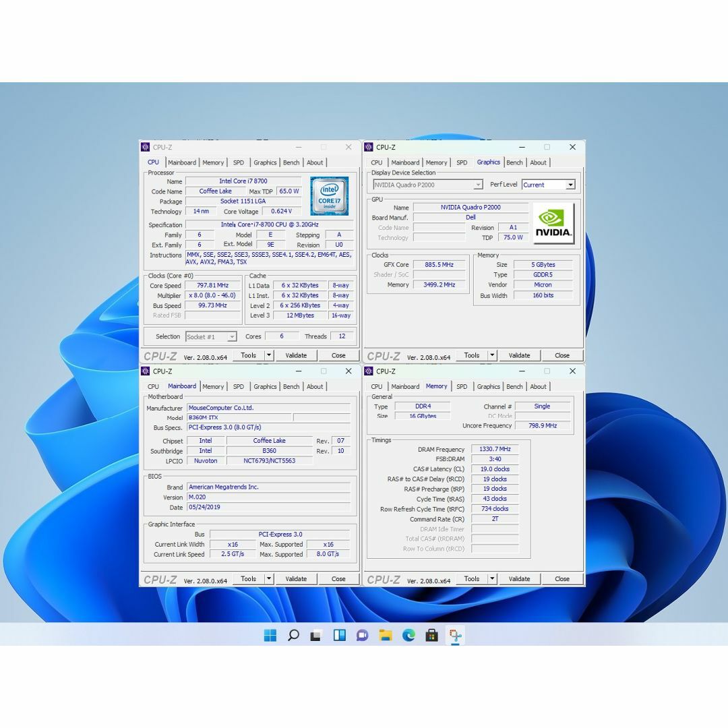This screenshot has width=728, height=728.
Task: Click Tools button in Memory window
Action: (x=472, y=578)
